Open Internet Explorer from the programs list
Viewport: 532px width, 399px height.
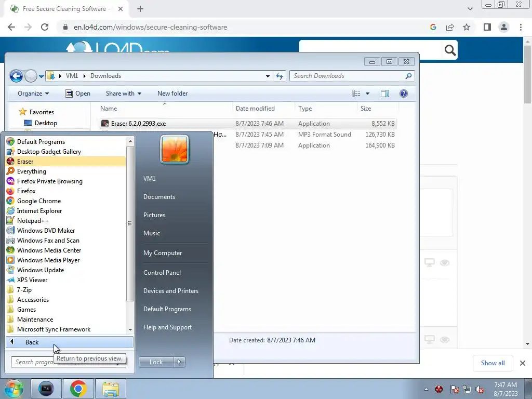(x=66, y=211)
